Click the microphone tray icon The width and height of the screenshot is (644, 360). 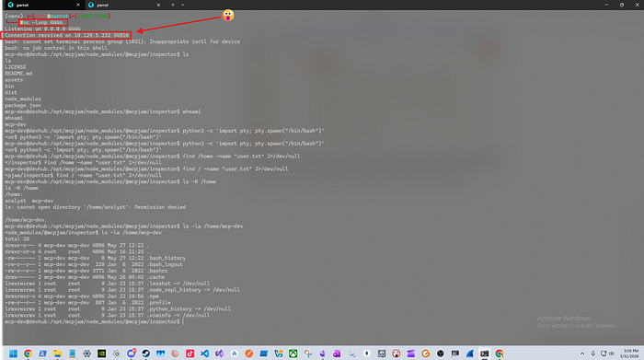point(593,354)
